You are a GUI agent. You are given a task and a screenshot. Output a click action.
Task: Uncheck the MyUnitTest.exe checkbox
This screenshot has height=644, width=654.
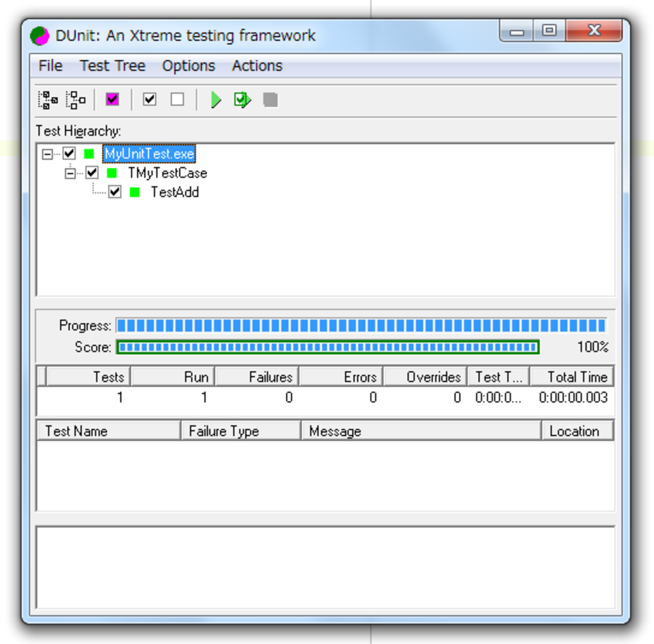(69, 153)
